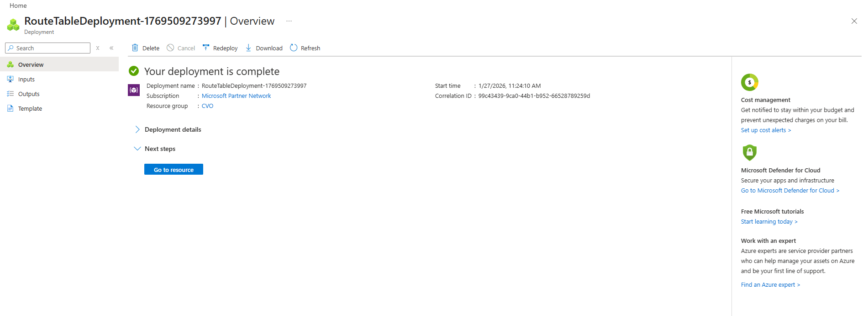
Task: Clear the sidebar search with X icon
Action: tap(98, 48)
